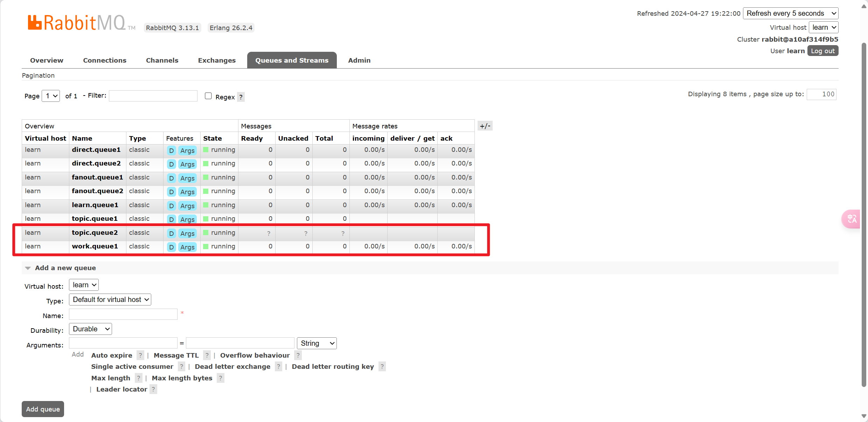Viewport: 868px width, 422px height.
Task: Open the argument type String dropdown
Action: (317, 343)
